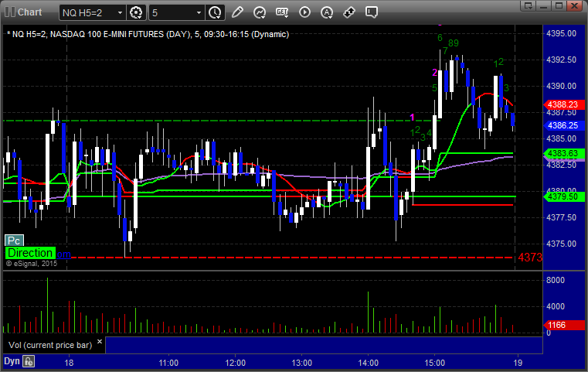Open the window options dropdown in title bar
The height and width of the screenshot is (372, 588).
coord(529,5)
